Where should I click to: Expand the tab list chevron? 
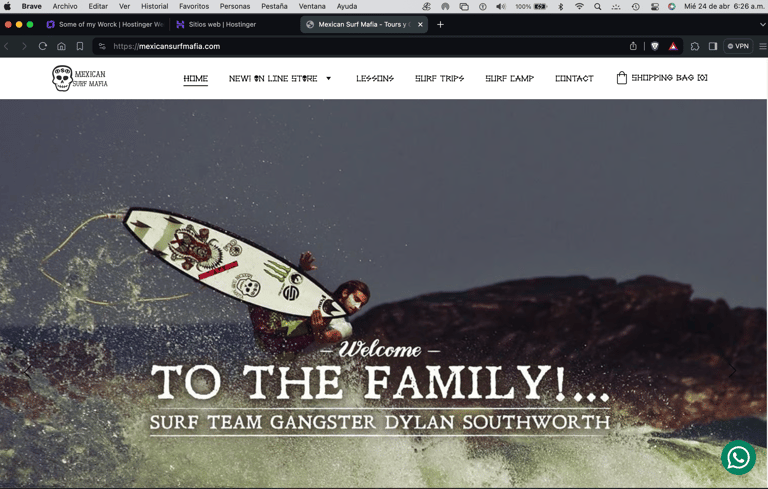click(763, 24)
